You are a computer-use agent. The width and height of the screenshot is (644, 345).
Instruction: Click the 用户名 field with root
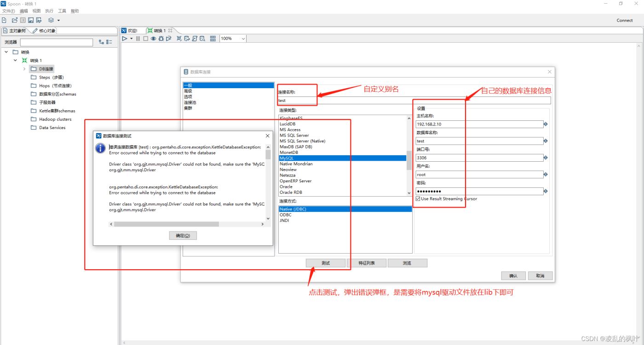tap(479, 175)
